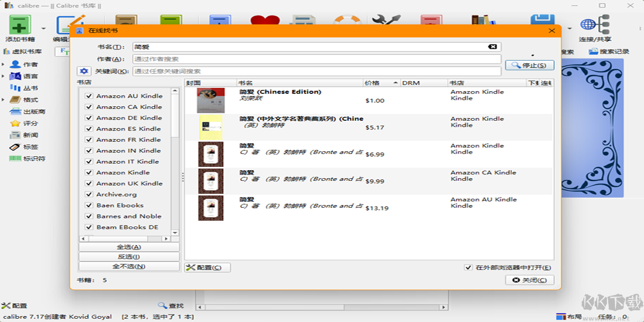Expand the Formats tree node
Viewport: 644px width, 322px height.
pos(3,100)
